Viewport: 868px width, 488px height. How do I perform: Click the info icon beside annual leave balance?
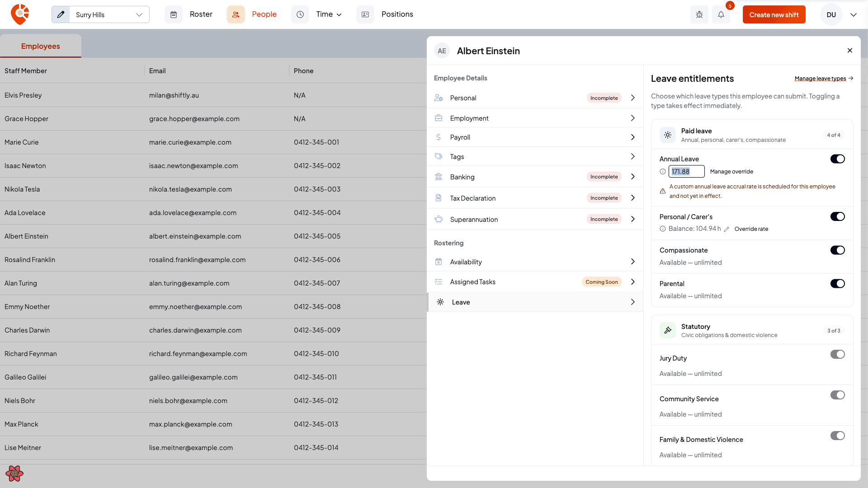(663, 172)
